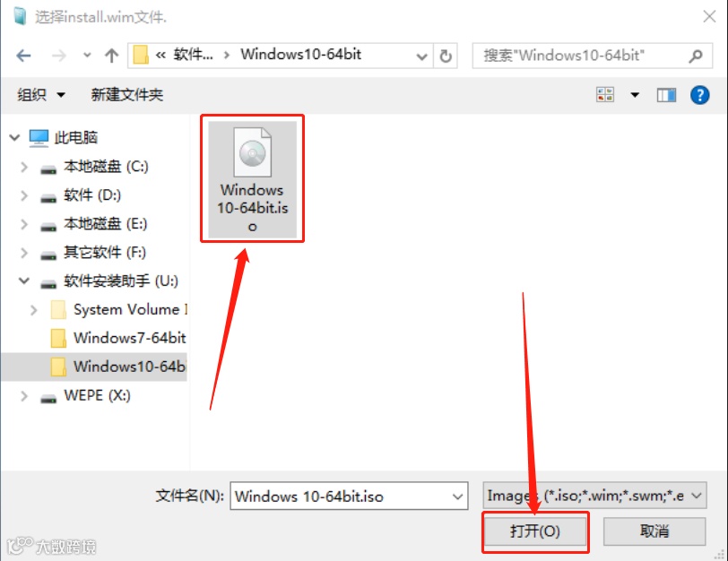This screenshot has width=728, height=561.
Task: Go back using the back arrow
Action: [23, 56]
